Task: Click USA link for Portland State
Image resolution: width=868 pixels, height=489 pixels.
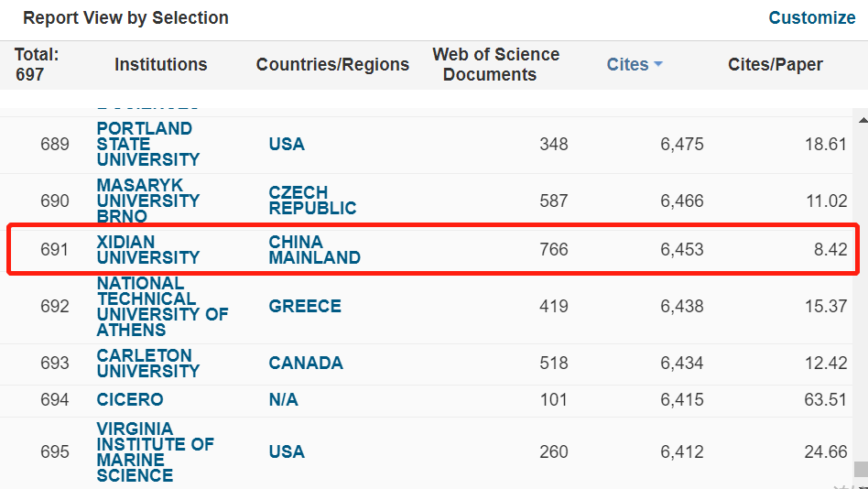Action: coord(287,144)
